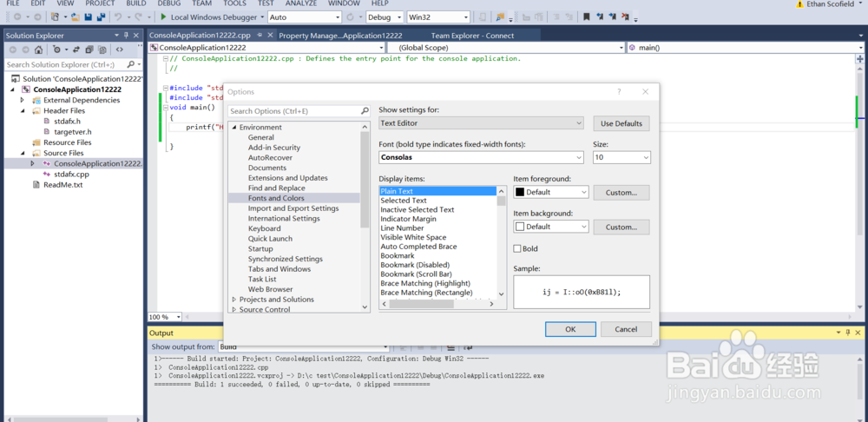Select ReadMe.txt in Solution Explorer
This screenshot has height=422, width=868.
click(63, 184)
